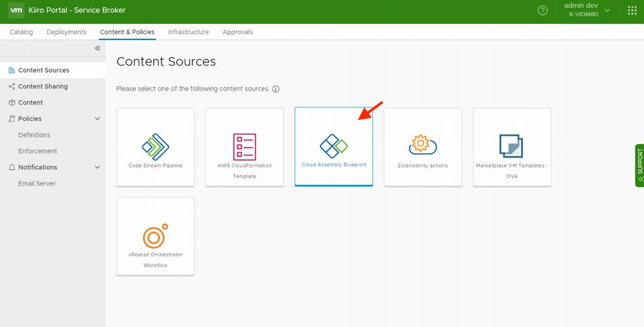Select the Code Stream Pipeline icon
Screen dimensions: 644x327
pos(155,147)
